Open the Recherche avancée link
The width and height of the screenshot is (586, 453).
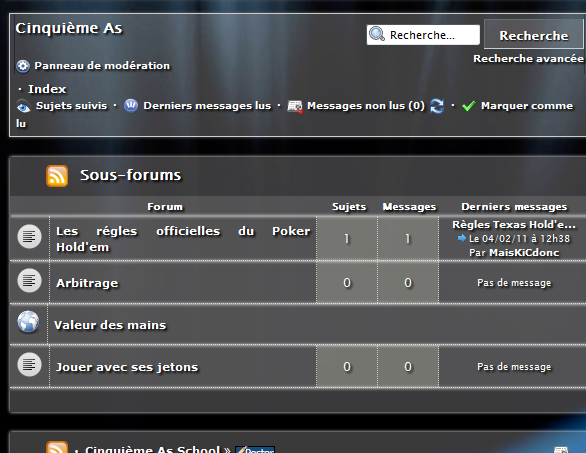coord(528,59)
